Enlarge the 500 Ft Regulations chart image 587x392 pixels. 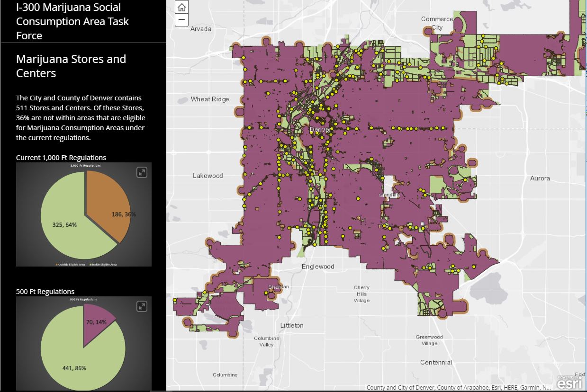pos(142,306)
